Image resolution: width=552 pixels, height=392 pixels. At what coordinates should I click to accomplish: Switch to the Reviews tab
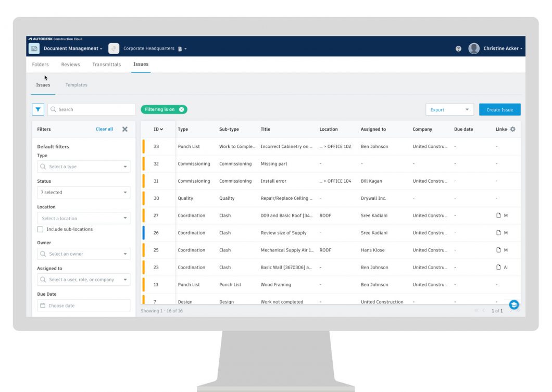coord(70,65)
